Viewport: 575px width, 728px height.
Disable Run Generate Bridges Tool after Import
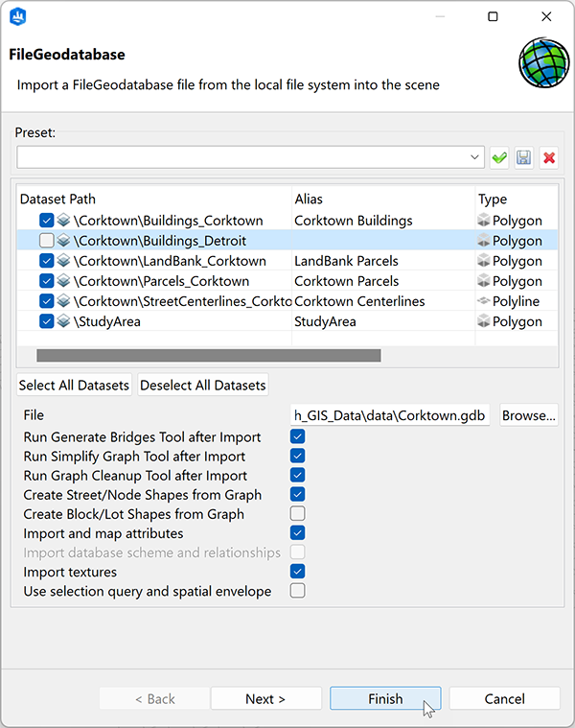pos(298,436)
